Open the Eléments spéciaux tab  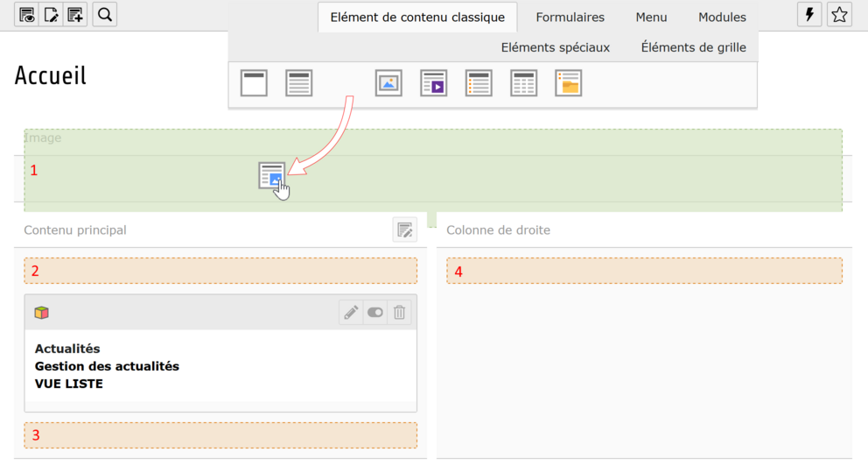[x=555, y=47]
